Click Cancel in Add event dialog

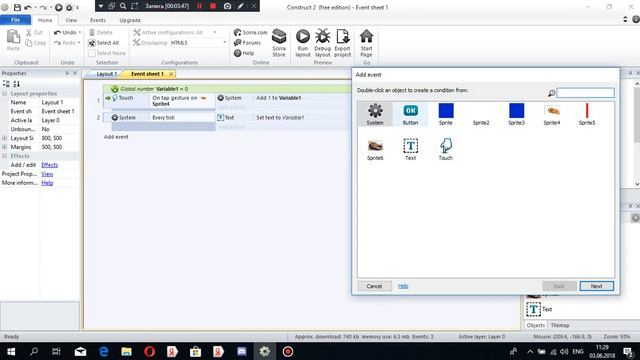click(x=374, y=286)
